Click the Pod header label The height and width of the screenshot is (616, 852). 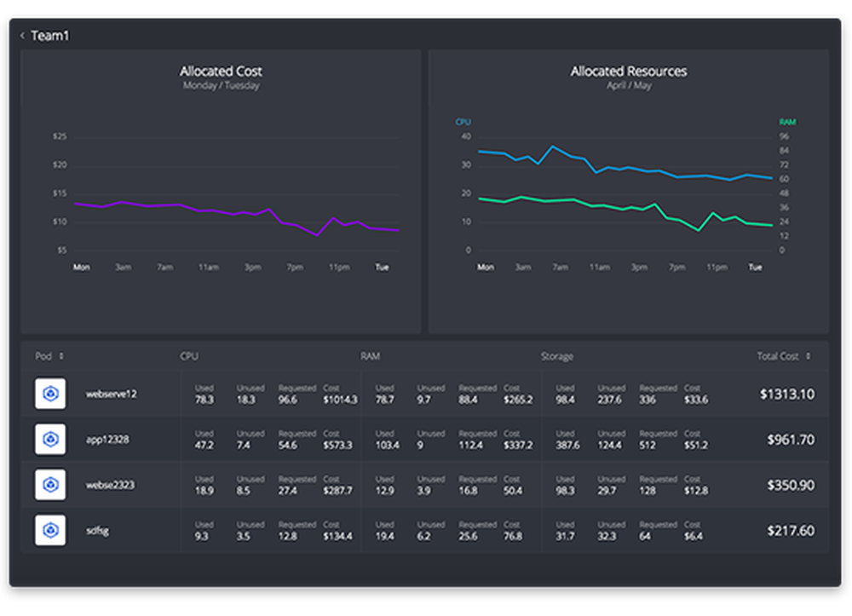tap(43, 356)
